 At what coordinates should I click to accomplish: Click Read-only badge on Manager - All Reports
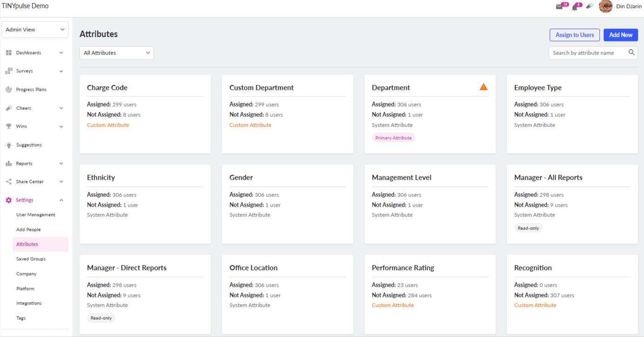(528, 228)
